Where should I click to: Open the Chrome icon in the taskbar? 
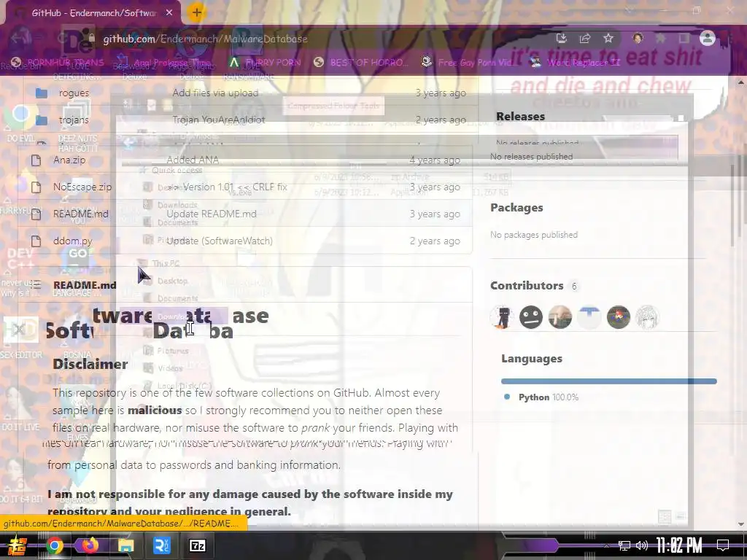[54, 545]
